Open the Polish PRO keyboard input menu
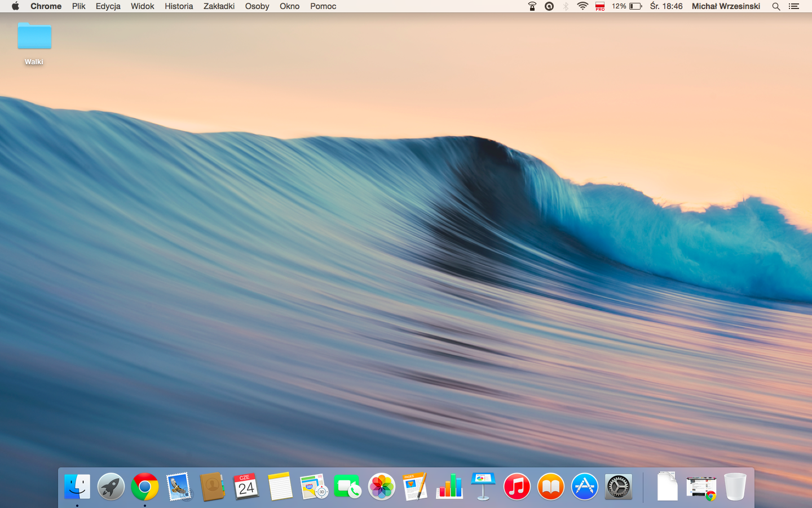 pyautogui.click(x=600, y=6)
